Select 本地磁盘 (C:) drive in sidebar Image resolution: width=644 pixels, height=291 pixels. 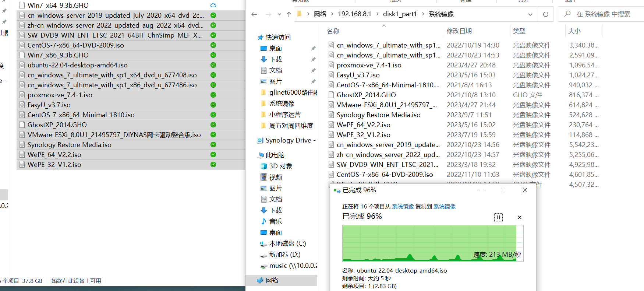click(x=287, y=243)
